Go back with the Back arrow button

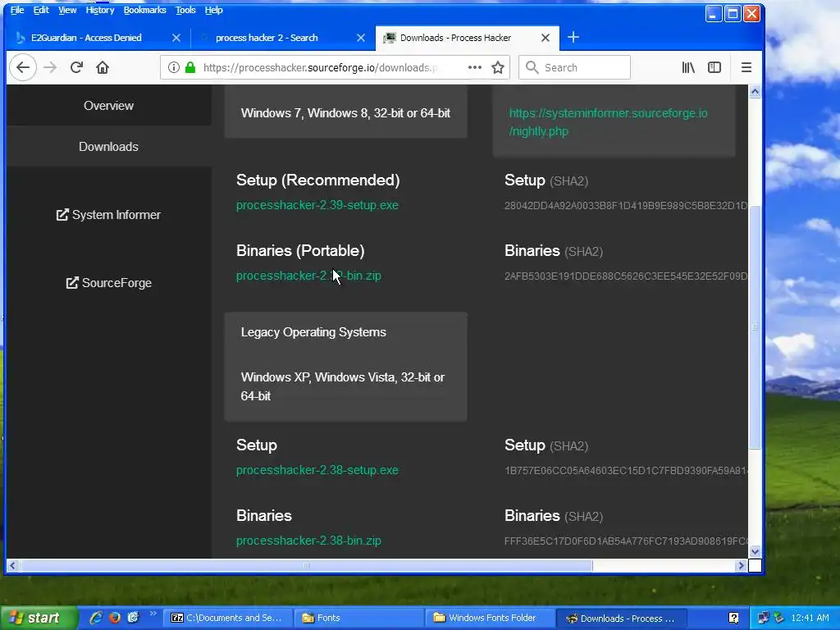pos(22,67)
